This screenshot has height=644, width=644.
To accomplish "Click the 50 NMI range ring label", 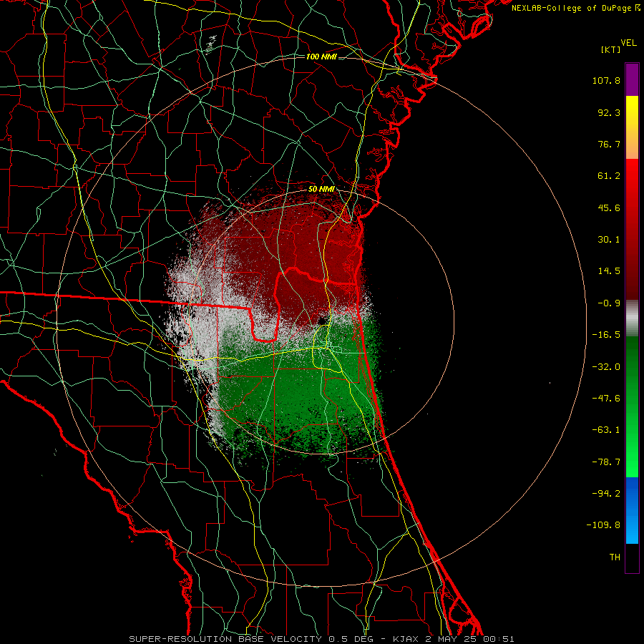I will tap(321, 190).
